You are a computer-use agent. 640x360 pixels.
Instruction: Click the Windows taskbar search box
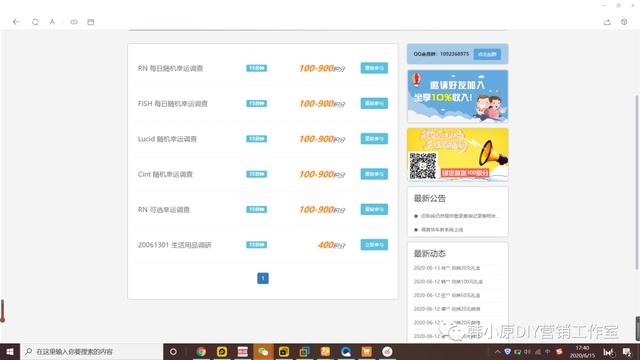click(91, 351)
